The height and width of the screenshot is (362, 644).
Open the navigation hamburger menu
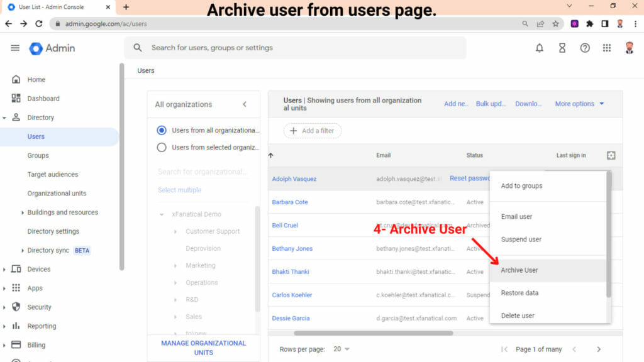(15, 47)
